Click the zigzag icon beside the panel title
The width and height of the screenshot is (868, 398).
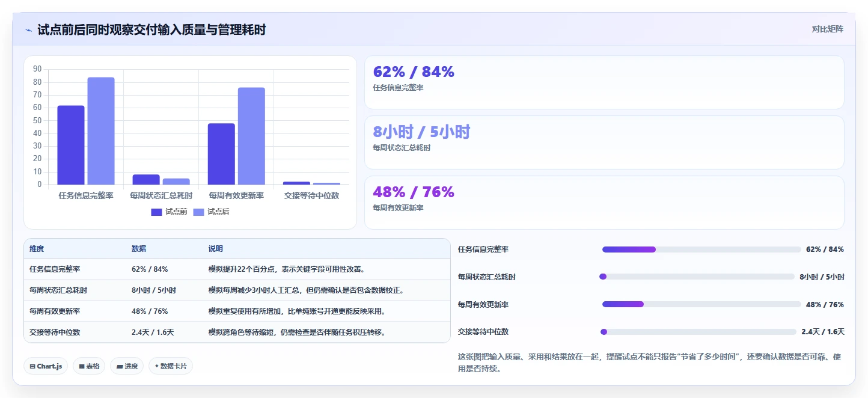(x=28, y=30)
